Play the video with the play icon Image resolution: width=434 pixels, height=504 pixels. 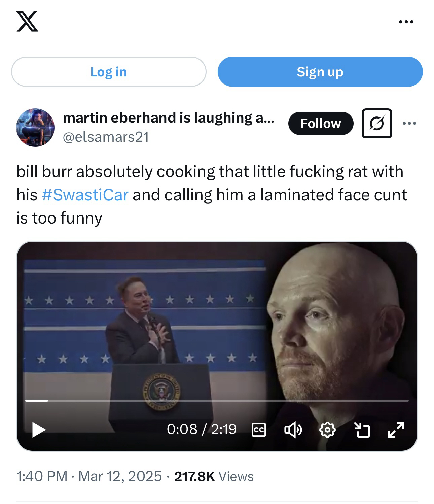pos(38,430)
